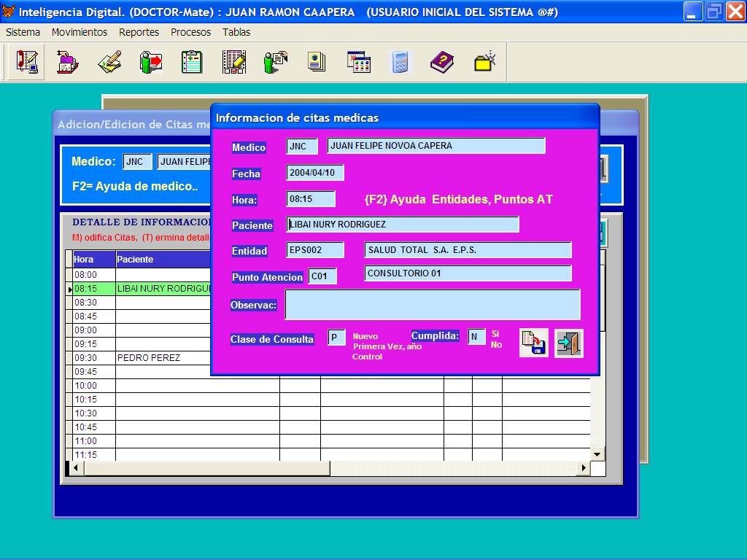Click the calendar windows toolbar icon
Screen dimensions: 747x560
point(359,63)
